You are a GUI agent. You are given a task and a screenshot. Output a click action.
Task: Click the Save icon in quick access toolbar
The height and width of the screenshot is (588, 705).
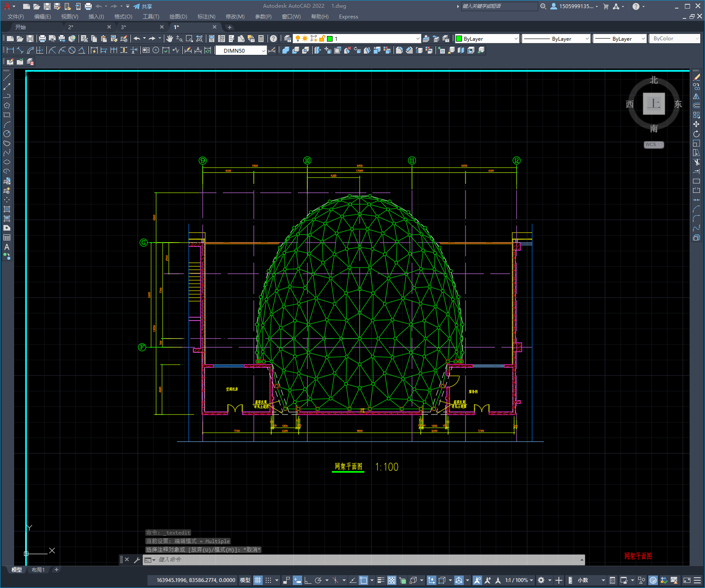pyautogui.click(x=47, y=6)
